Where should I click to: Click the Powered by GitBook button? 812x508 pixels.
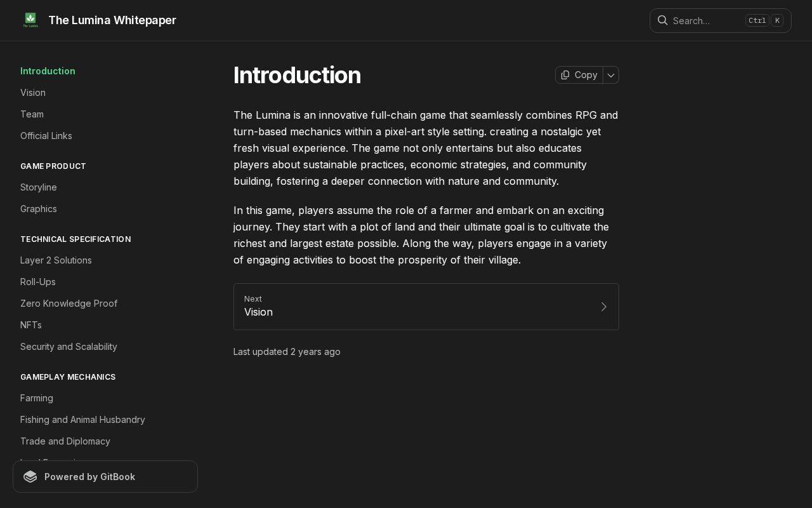[x=105, y=477]
